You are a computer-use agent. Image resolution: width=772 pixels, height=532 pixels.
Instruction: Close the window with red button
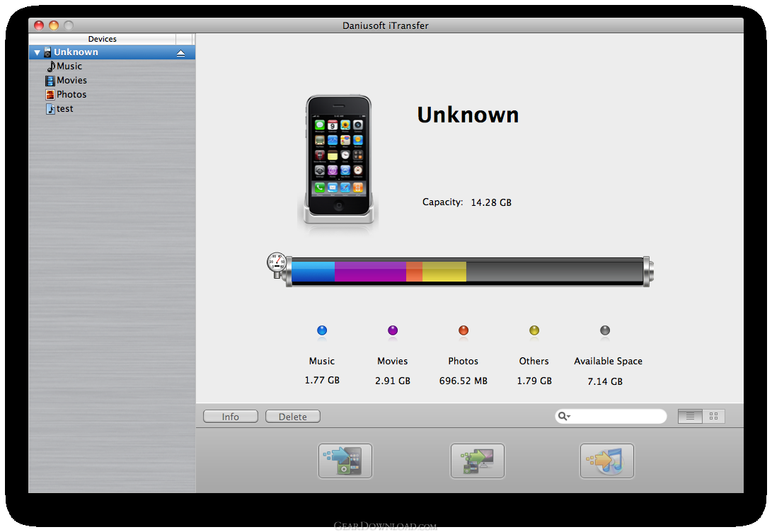(39, 25)
